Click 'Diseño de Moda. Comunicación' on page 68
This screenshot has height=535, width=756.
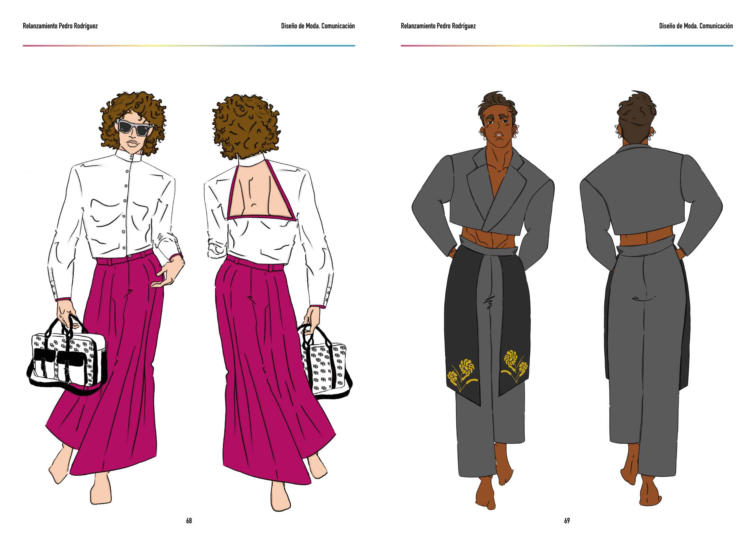coord(318,26)
